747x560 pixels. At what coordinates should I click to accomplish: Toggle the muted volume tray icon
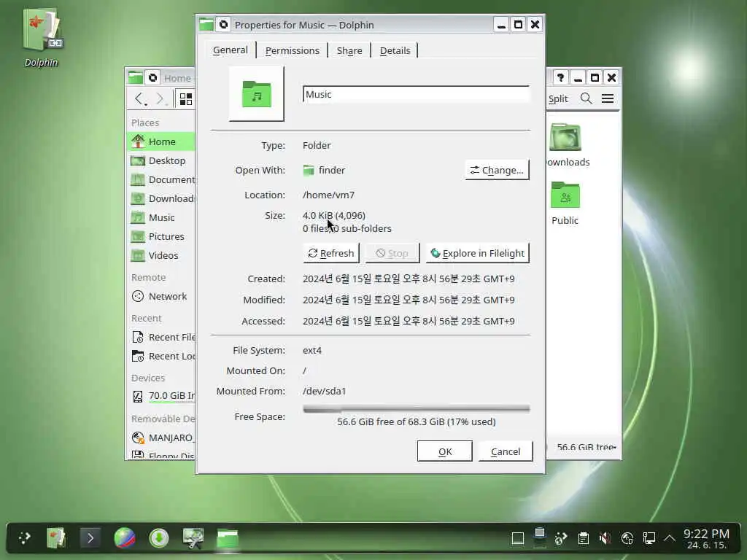pos(605,539)
